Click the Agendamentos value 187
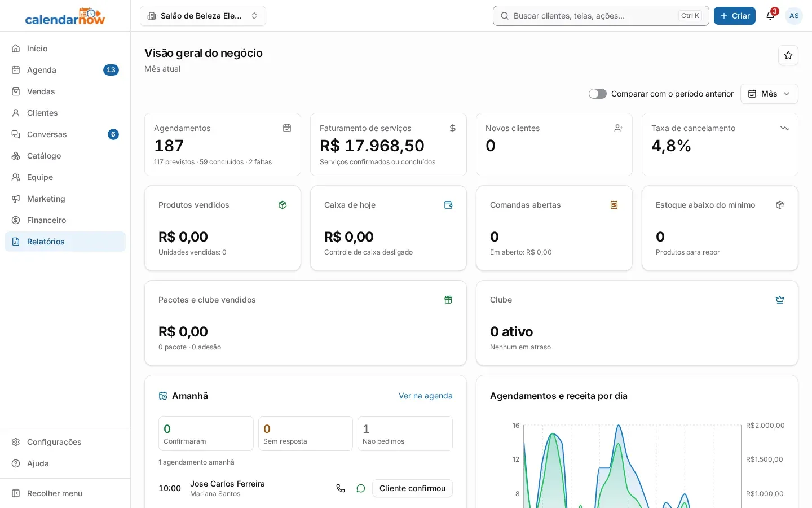The width and height of the screenshot is (812, 508). (169, 146)
